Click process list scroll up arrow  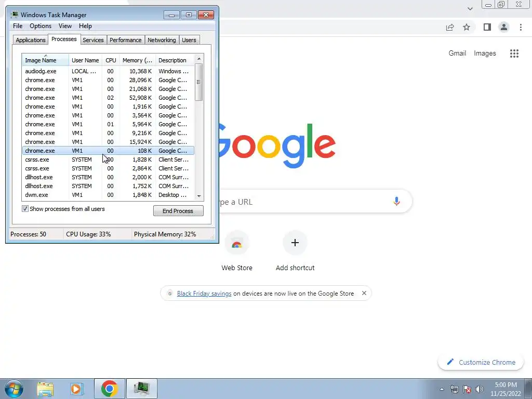click(x=199, y=58)
